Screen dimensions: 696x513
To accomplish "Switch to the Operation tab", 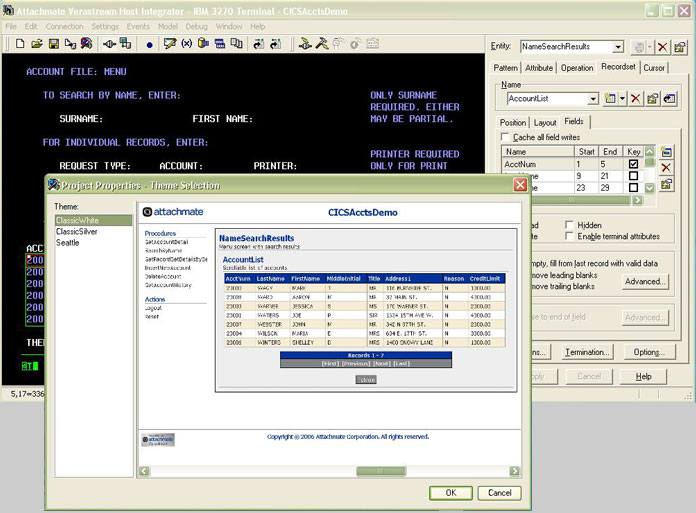I will [x=577, y=68].
